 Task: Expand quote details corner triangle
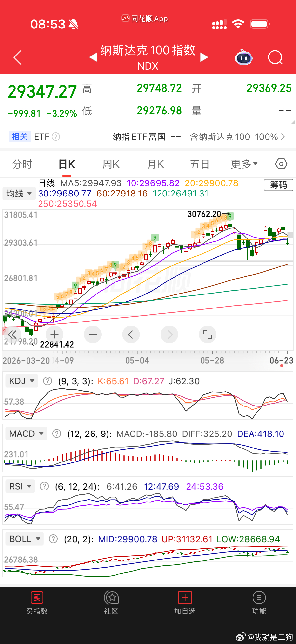(293, 122)
